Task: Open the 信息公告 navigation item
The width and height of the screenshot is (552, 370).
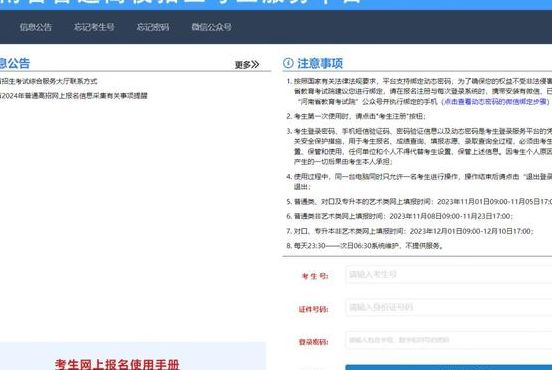Action: [x=36, y=27]
